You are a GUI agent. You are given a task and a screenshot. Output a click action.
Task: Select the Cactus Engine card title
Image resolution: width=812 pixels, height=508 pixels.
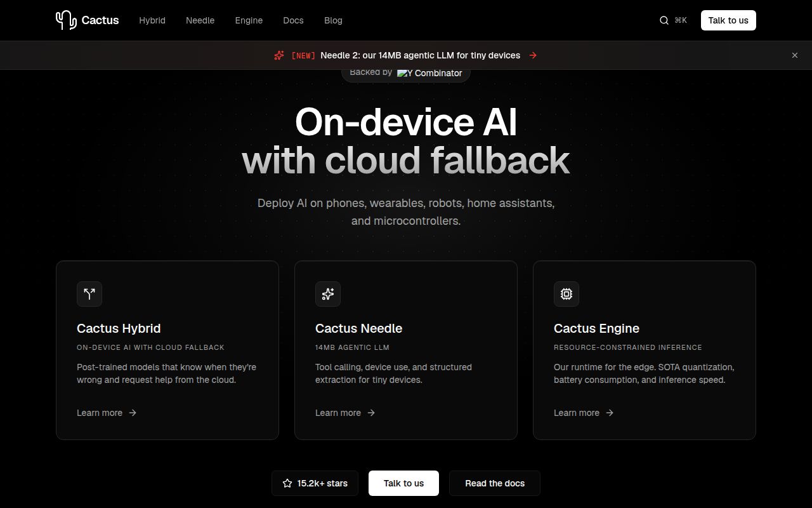[x=596, y=328]
